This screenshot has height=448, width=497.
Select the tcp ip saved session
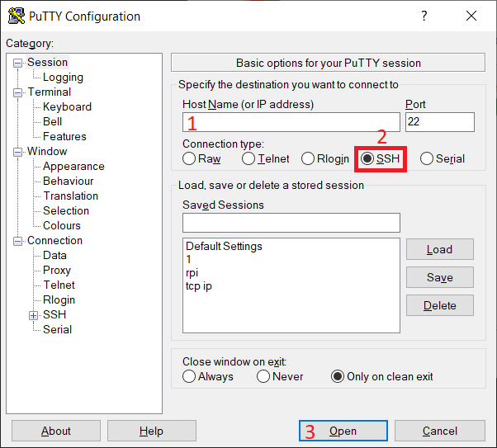tap(198, 286)
